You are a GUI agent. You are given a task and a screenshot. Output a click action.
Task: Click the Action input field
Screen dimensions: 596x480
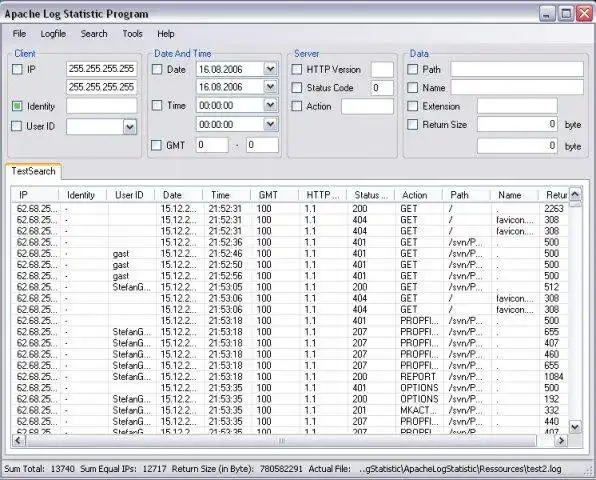[367, 106]
